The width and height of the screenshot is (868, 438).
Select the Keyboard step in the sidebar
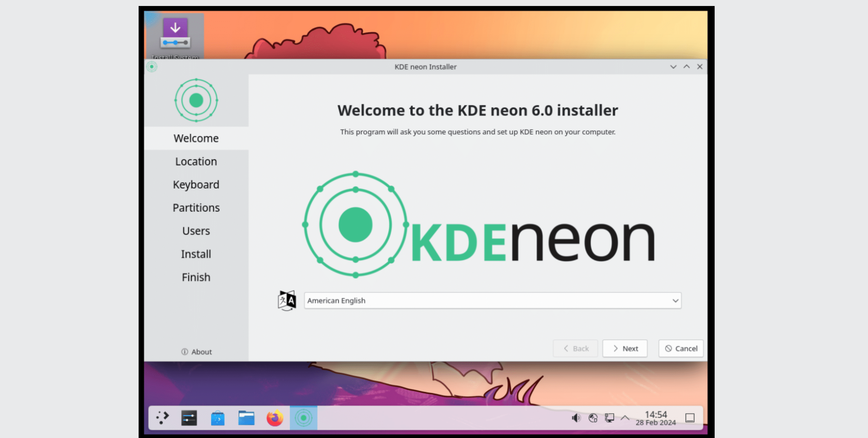point(196,184)
